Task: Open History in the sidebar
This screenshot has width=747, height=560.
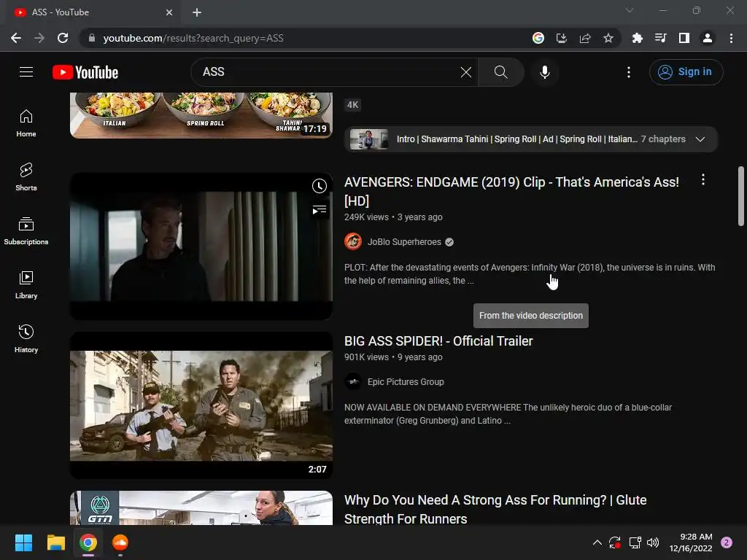Action: coord(26,338)
